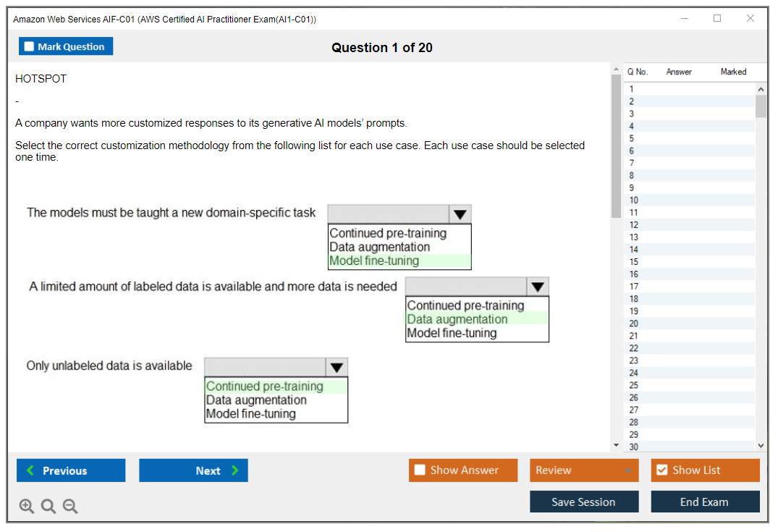Open the domain-specific task dropdown
778x532 pixels.
click(461, 214)
